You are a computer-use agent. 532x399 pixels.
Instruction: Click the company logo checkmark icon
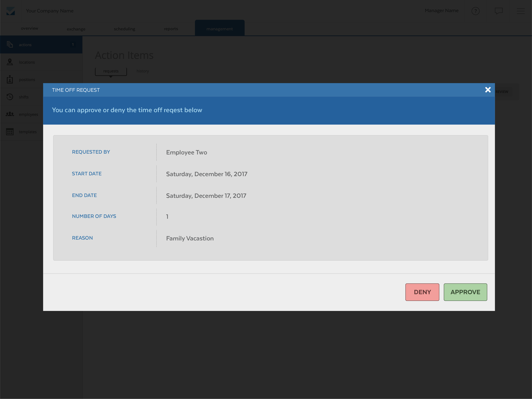coord(11,11)
